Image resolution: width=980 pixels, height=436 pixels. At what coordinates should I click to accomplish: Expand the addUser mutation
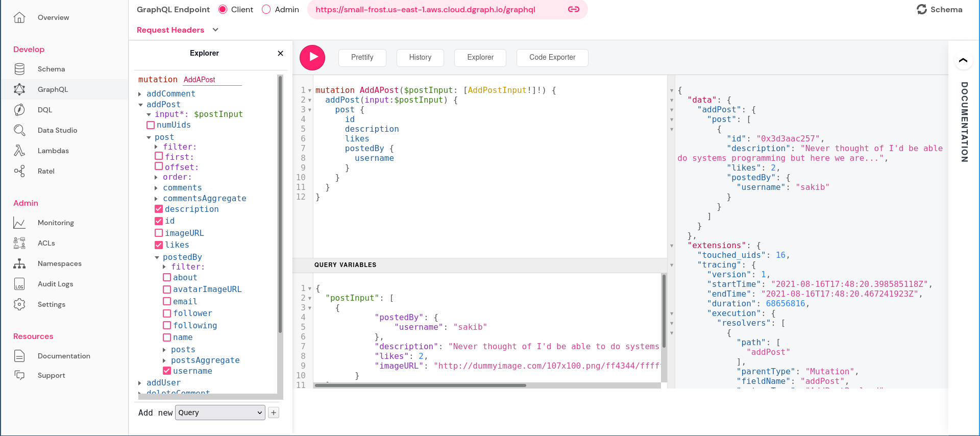140,383
